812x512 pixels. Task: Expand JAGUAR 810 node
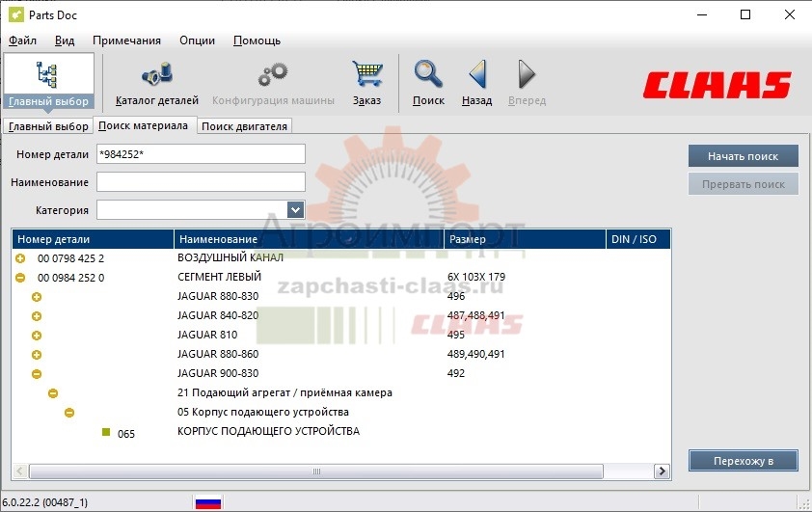[37, 335]
